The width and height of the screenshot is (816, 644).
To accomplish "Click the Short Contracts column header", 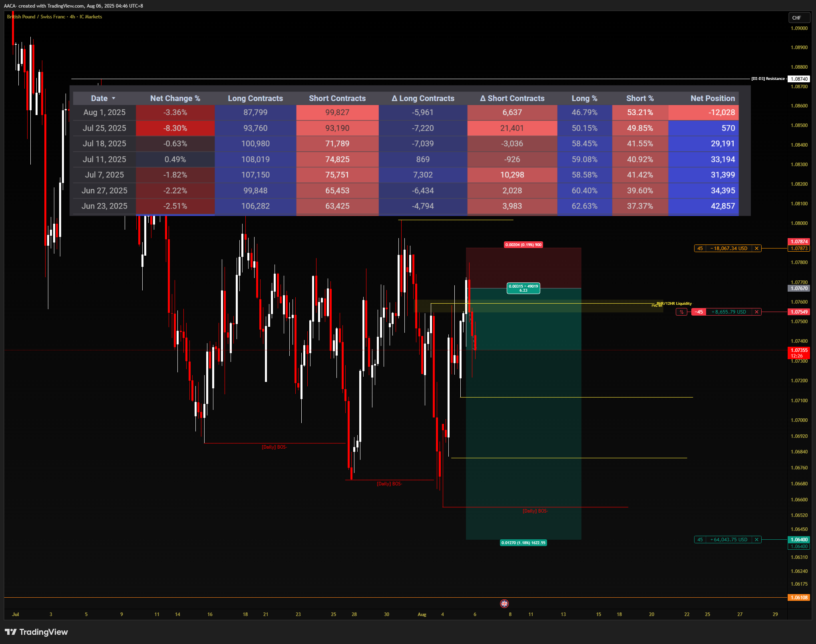I will coord(337,98).
